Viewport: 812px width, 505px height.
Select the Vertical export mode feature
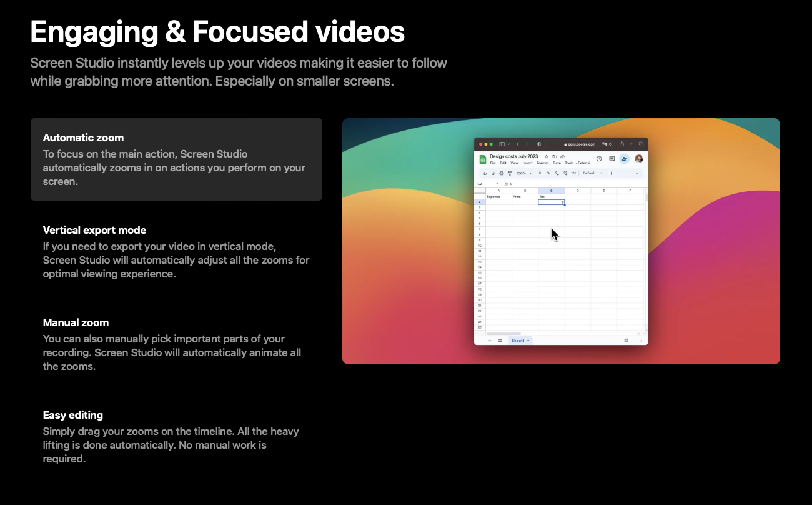[176, 252]
